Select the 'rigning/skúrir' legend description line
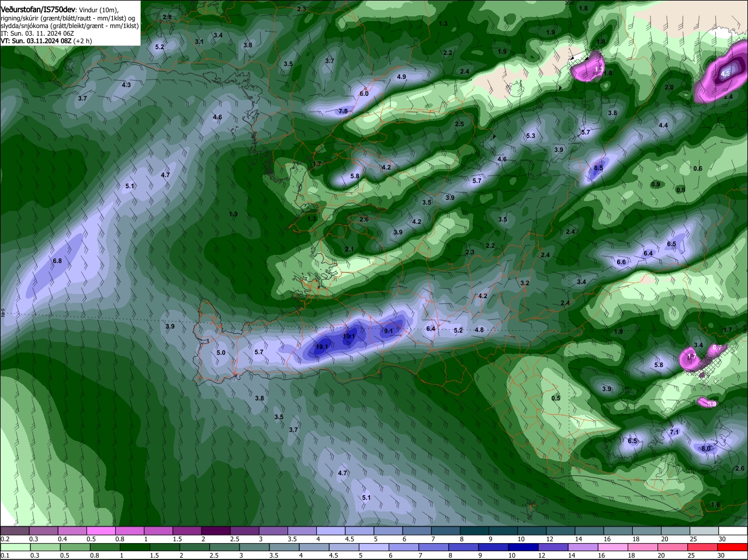Image resolution: width=748 pixels, height=560 pixels. click(68, 18)
